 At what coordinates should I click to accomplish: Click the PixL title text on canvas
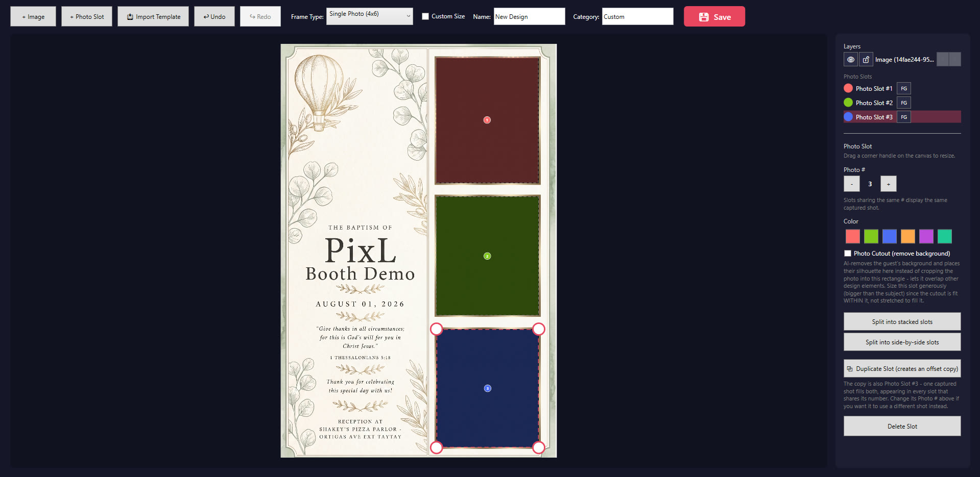[x=361, y=250]
